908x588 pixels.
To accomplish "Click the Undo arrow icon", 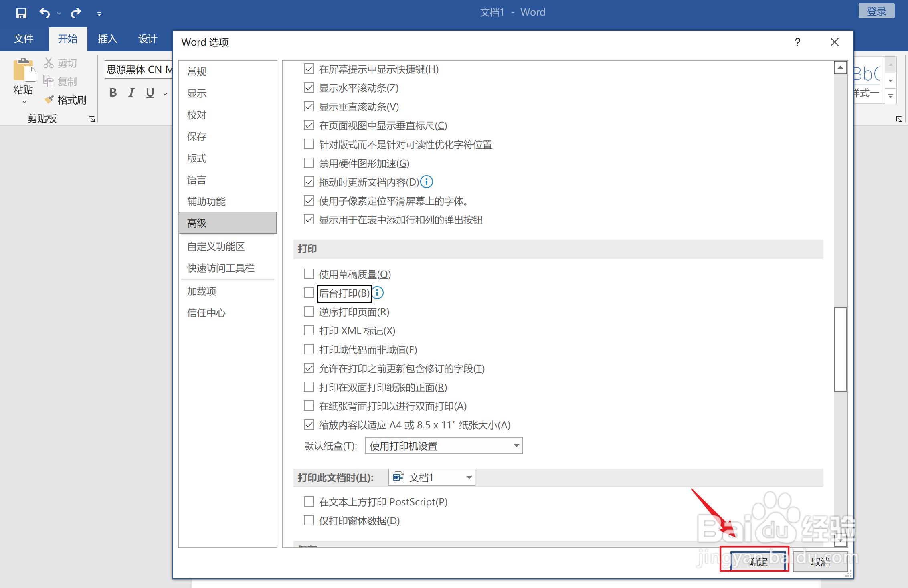I will click(x=44, y=13).
